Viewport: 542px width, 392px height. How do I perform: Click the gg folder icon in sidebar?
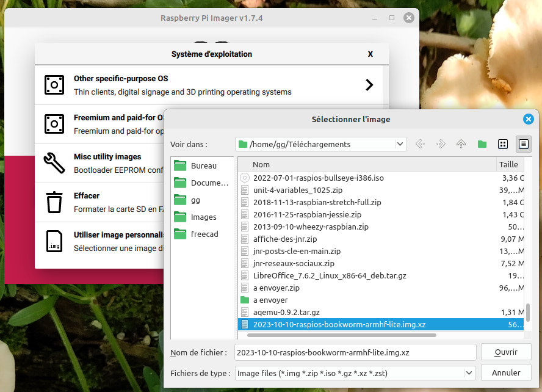180,200
